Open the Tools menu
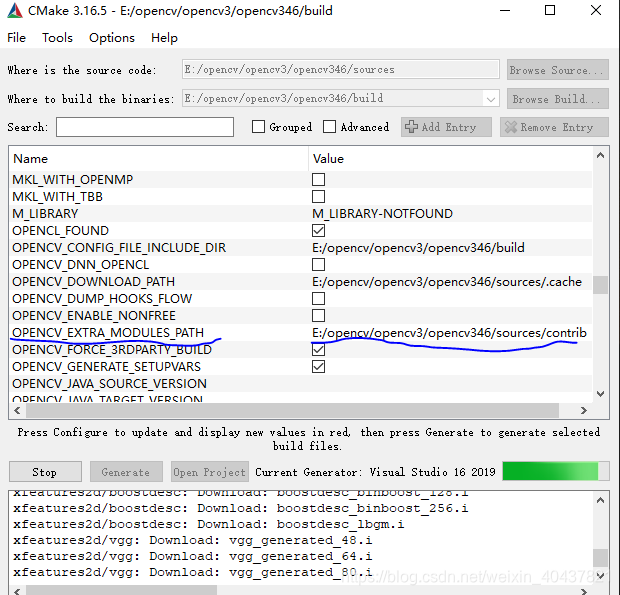The image size is (620, 595). click(57, 38)
